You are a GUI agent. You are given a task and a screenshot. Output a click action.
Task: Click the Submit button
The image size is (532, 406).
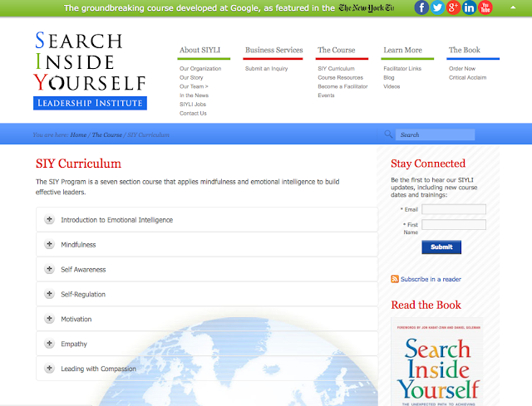point(441,247)
